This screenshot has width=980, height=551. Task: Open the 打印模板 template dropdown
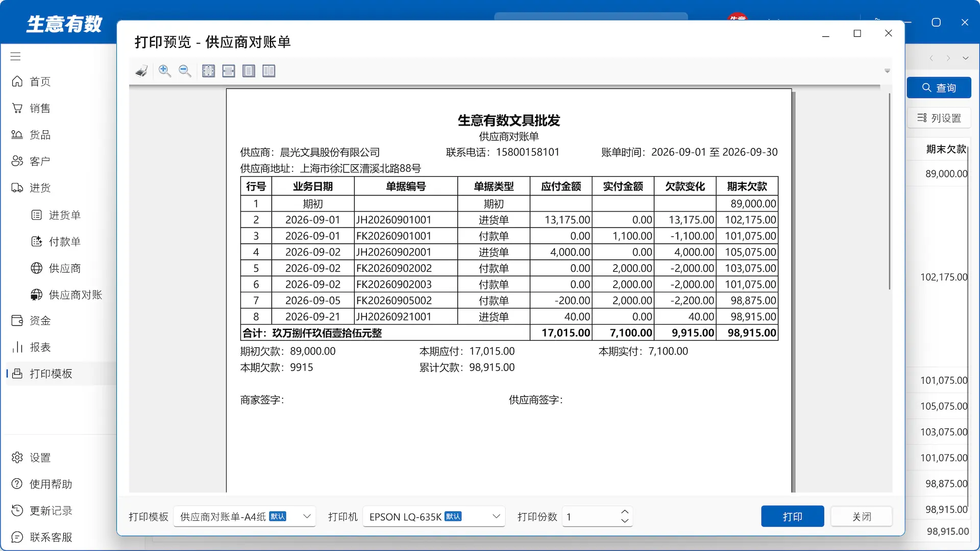(244, 517)
